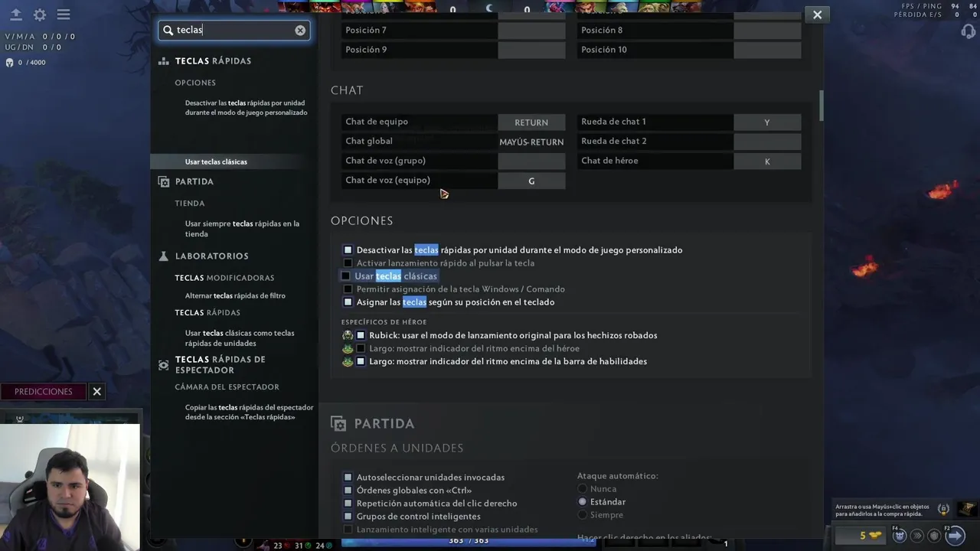Click the scroll item icon at bottom-right
The height and width of the screenshot is (551, 980).
[x=968, y=509]
